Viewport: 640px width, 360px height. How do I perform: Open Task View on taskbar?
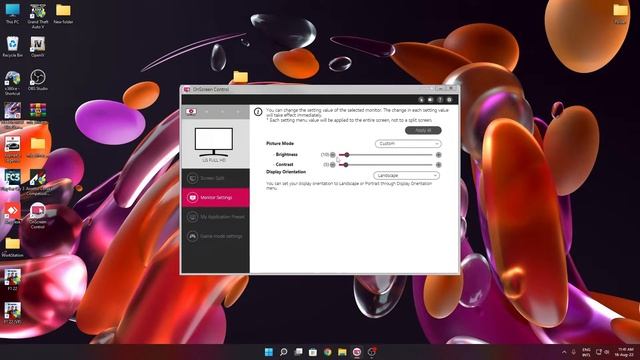[x=298, y=352]
